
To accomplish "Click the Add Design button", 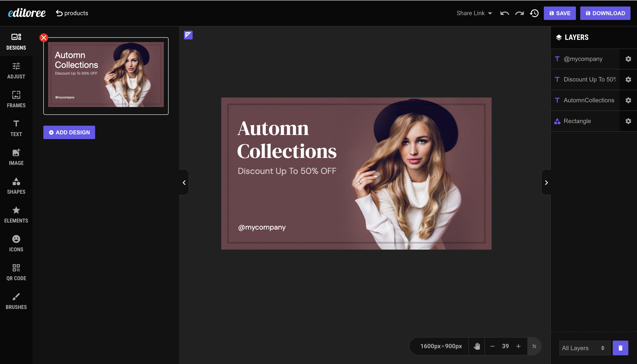I will tap(69, 132).
